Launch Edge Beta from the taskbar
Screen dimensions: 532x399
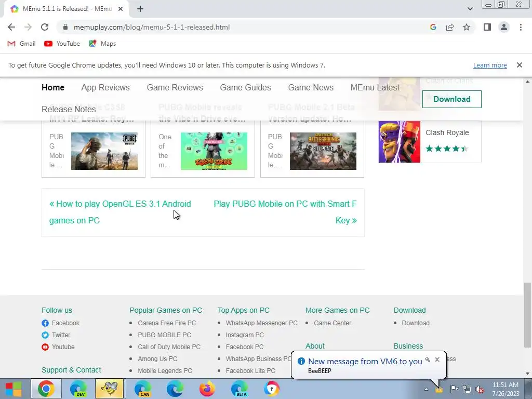[x=240, y=389]
